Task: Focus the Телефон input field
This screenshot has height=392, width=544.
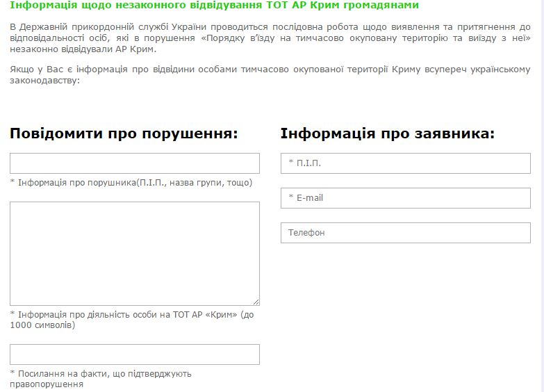Action: pos(405,233)
